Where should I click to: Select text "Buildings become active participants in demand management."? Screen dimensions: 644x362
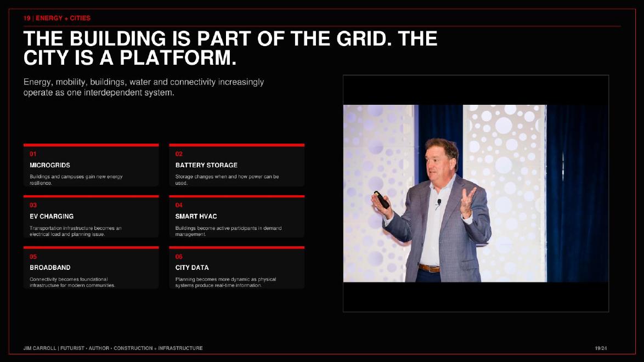click(228, 231)
